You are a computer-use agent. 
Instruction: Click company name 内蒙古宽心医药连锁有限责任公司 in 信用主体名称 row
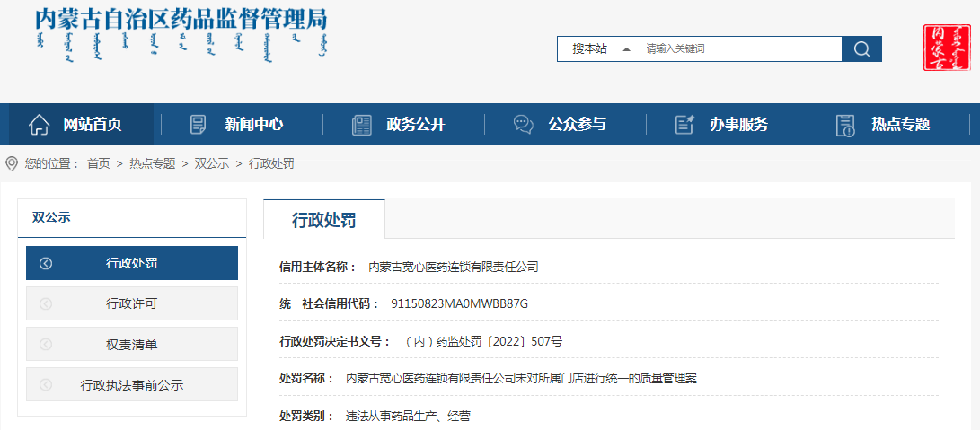pos(453,267)
